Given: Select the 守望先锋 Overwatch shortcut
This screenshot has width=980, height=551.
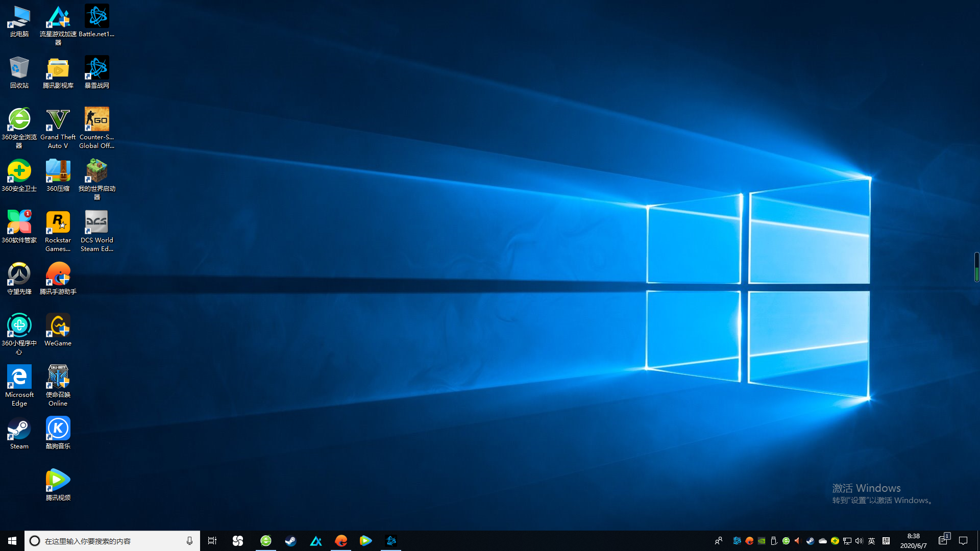Looking at the screenshot, I should pos(19,279).
